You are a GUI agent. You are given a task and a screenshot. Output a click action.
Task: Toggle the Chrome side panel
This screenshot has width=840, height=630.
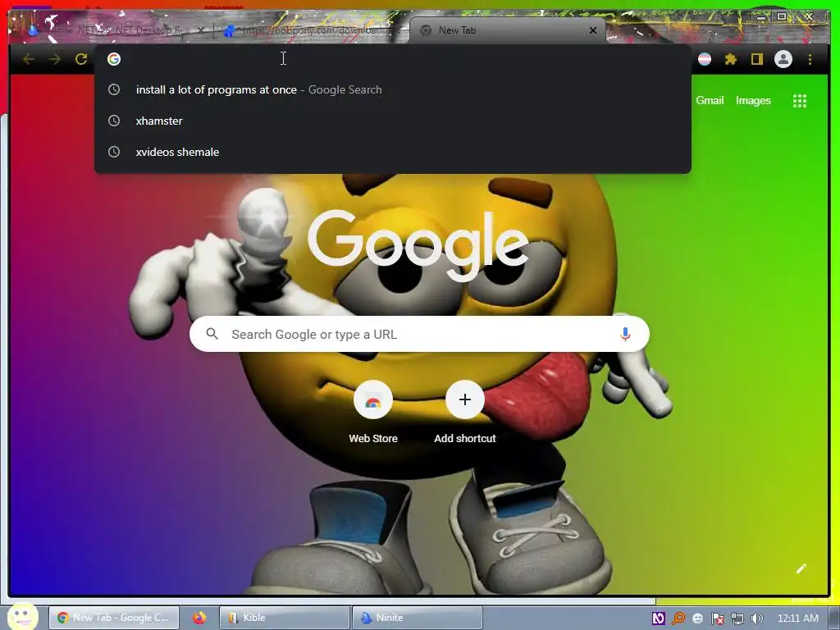pyautogui.click(x=756, y=59)
